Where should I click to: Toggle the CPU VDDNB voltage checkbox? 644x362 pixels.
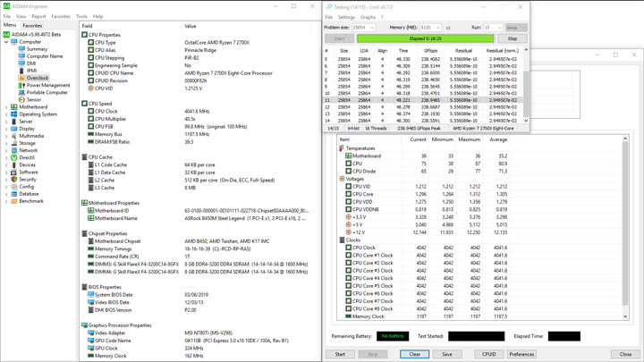(x=348, y=209)
